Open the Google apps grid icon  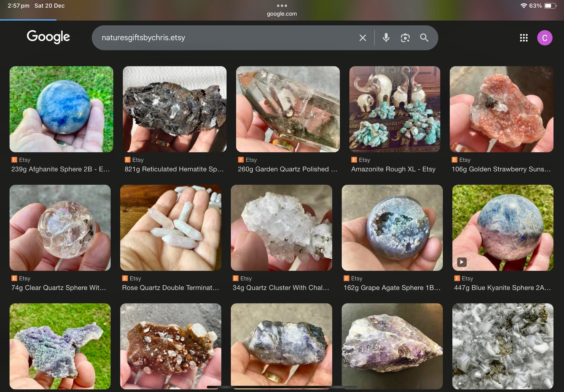(x=523, y=38)
